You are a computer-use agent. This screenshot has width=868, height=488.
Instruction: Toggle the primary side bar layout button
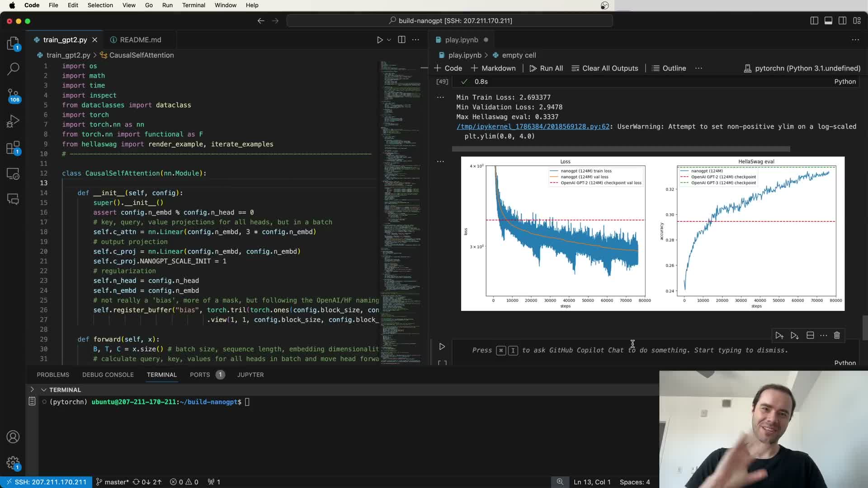tap(814, 21)
